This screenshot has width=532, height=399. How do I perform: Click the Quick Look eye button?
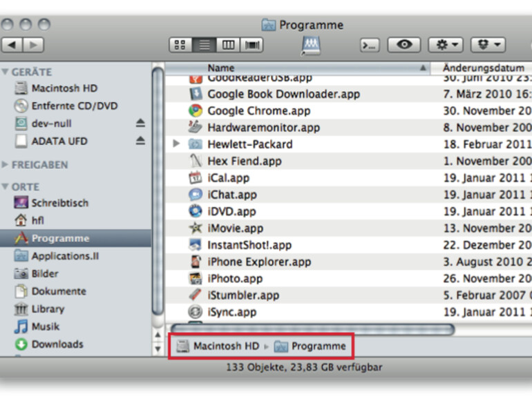(404, 44)
